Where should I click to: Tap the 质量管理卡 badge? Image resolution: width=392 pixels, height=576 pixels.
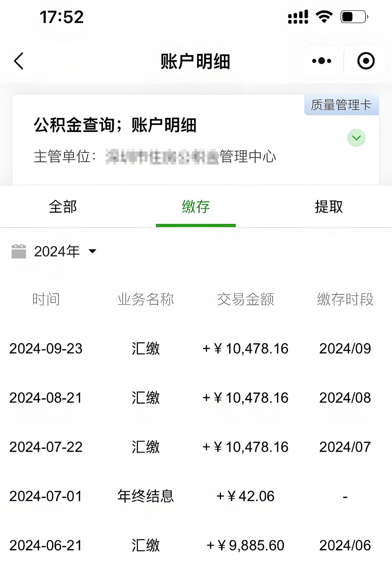tap(341, 105)
